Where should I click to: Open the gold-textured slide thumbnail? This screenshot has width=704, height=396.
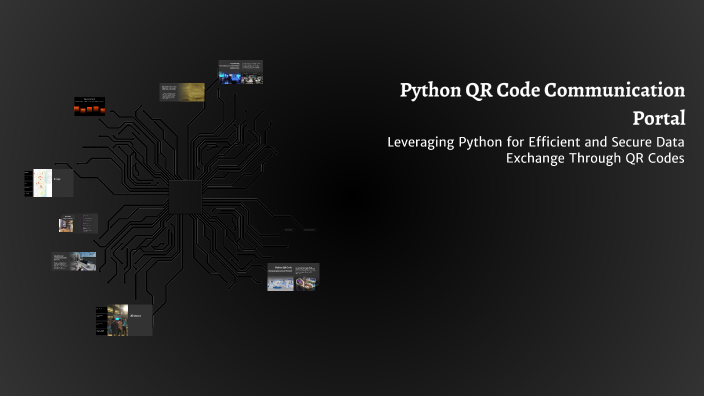click(x=182, y=92)
